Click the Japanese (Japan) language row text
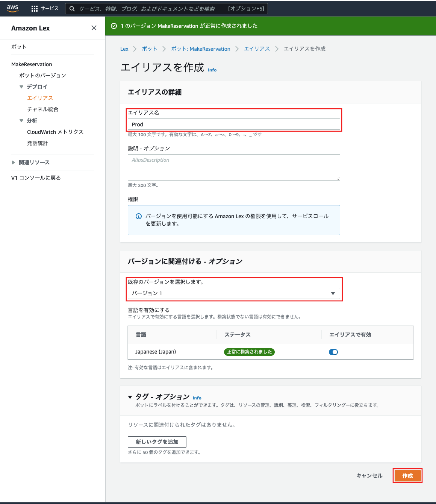This screenshot has height=504, width=436. pos(156,352)
